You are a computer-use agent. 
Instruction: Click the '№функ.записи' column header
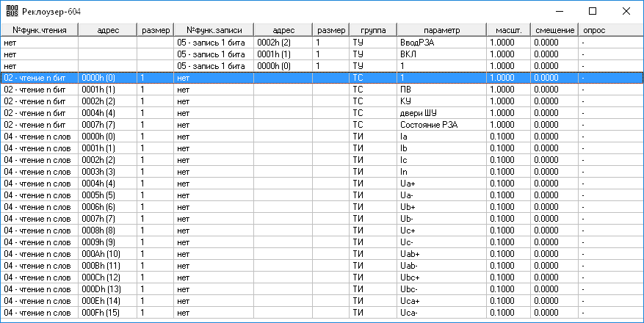pyautogui.click(x=214, y=30)
